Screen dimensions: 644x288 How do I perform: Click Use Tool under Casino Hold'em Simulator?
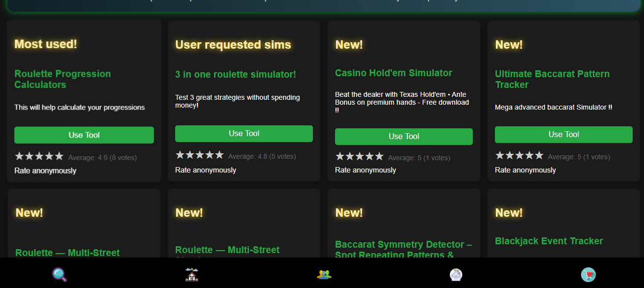coord(404,137)
